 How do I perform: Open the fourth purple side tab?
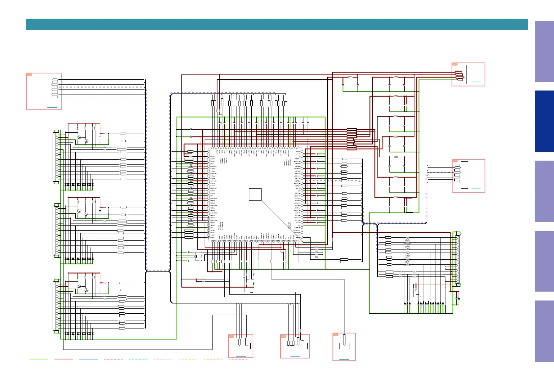click(x=544, y=261)
